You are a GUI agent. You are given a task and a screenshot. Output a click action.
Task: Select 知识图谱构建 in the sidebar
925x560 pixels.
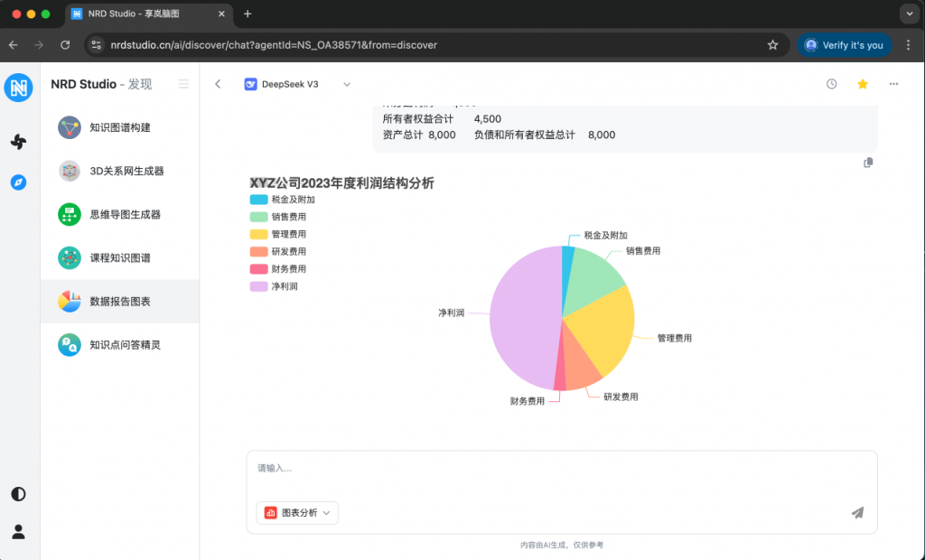tap(119, 127)
